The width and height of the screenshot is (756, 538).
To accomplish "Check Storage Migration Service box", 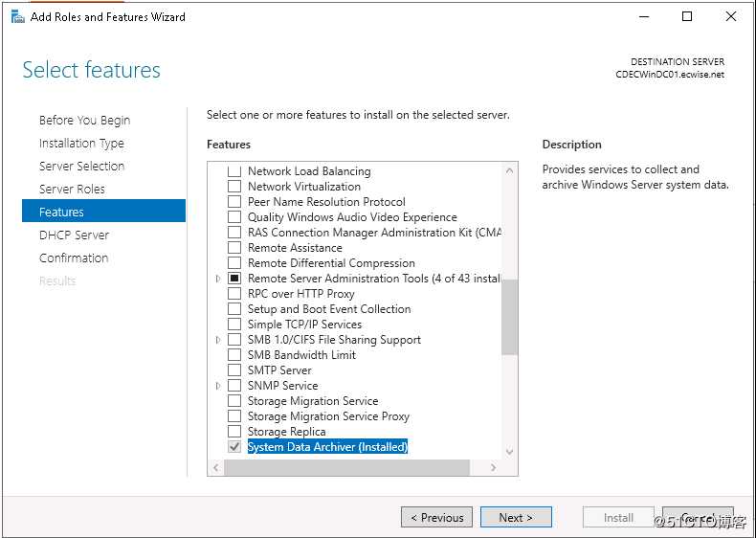I will 234,401.
